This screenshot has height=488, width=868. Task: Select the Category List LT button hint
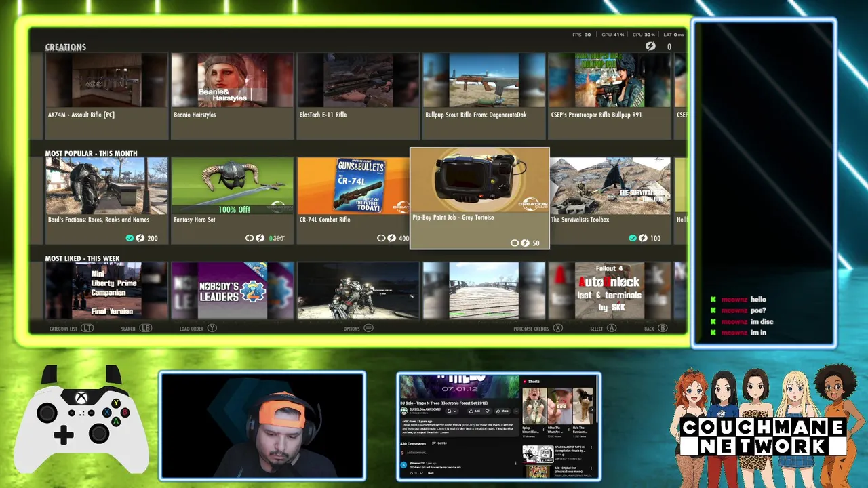click(x=71, y=328)
